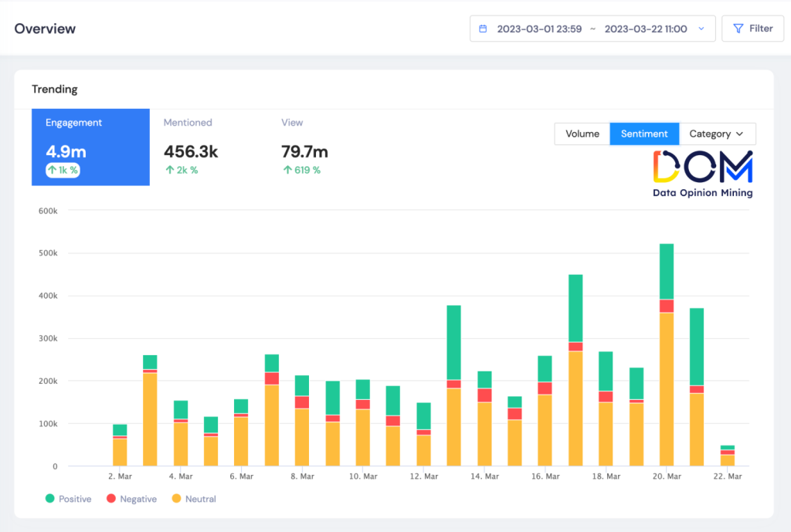Screen dimensions: 791x532
Task: Click the Sentiment button
Action: (x=644, y=134)
